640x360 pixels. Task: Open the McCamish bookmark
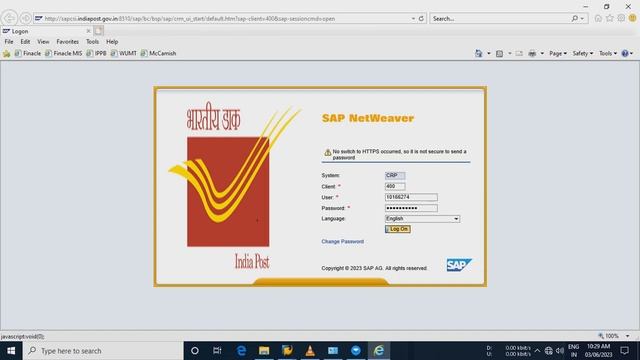pyautogui.click(x=158, y=53)
